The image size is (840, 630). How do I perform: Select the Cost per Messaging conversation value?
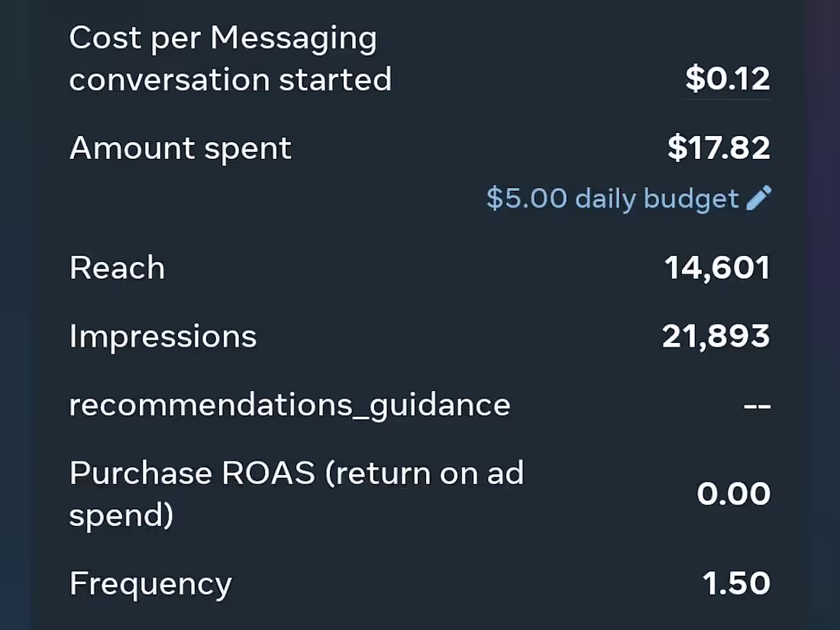(x=726, y=79)
